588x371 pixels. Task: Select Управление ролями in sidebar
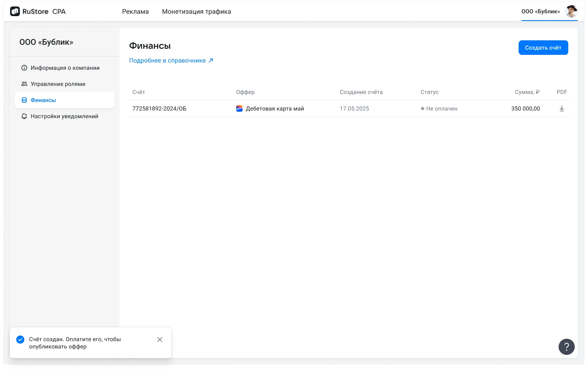pos(58,84)
